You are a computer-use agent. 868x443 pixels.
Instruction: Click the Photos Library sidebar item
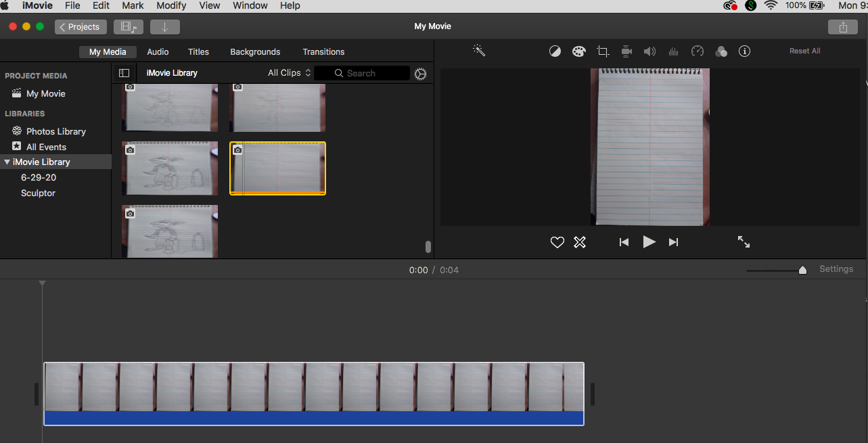click(56, 131)
